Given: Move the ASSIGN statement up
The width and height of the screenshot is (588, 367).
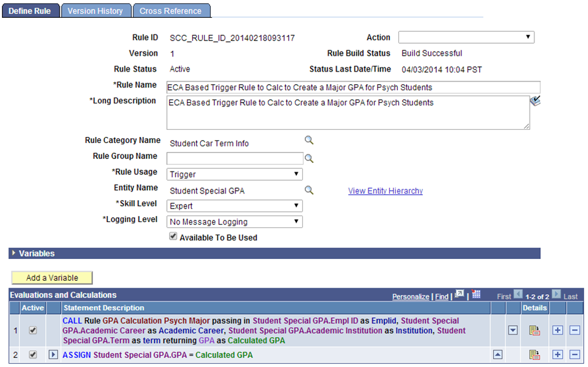Looking at the screenshot, I should pyautogui.click(x=498, y=354).
